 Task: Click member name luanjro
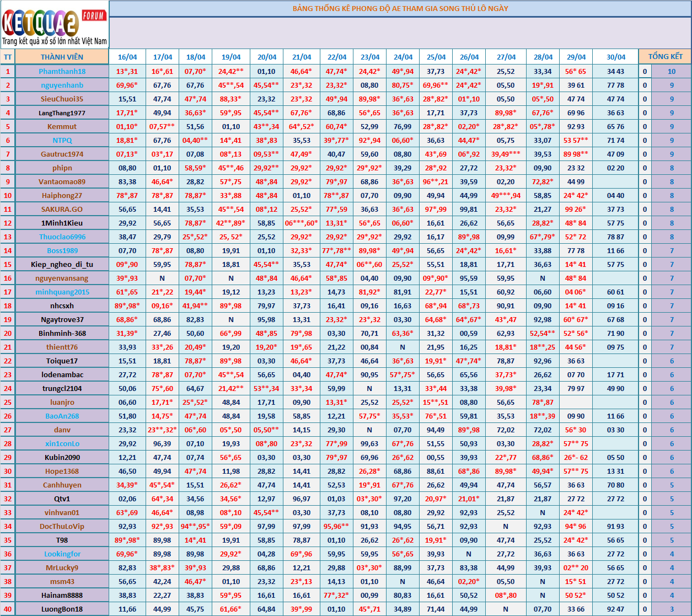pos(62,402)
